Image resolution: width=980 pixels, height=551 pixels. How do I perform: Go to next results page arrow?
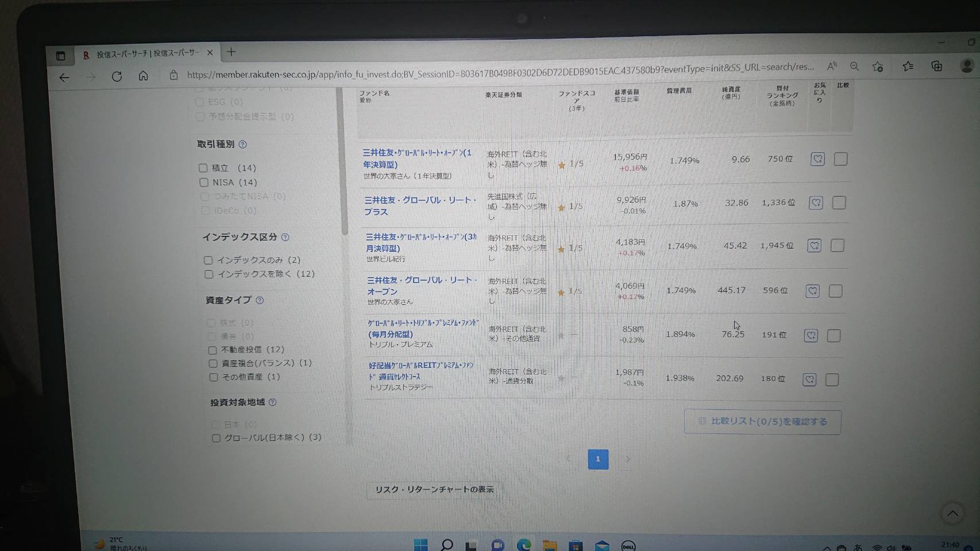628,459
